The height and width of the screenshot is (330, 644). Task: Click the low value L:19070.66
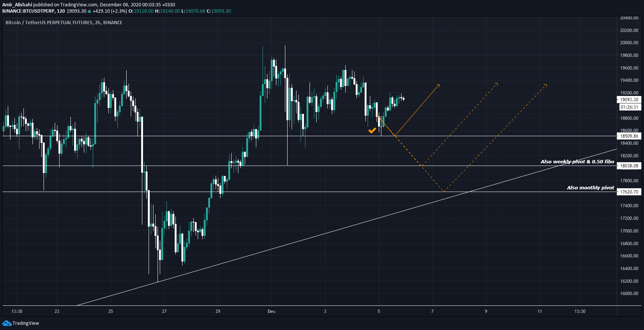pyautogui.click(x=193, y=11)
